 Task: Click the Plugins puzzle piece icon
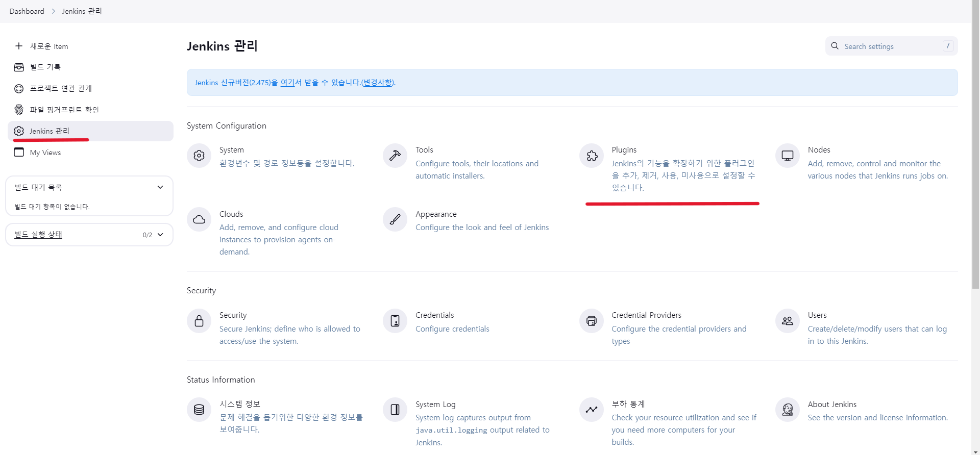pyautogui.click(x=592, y=156)
